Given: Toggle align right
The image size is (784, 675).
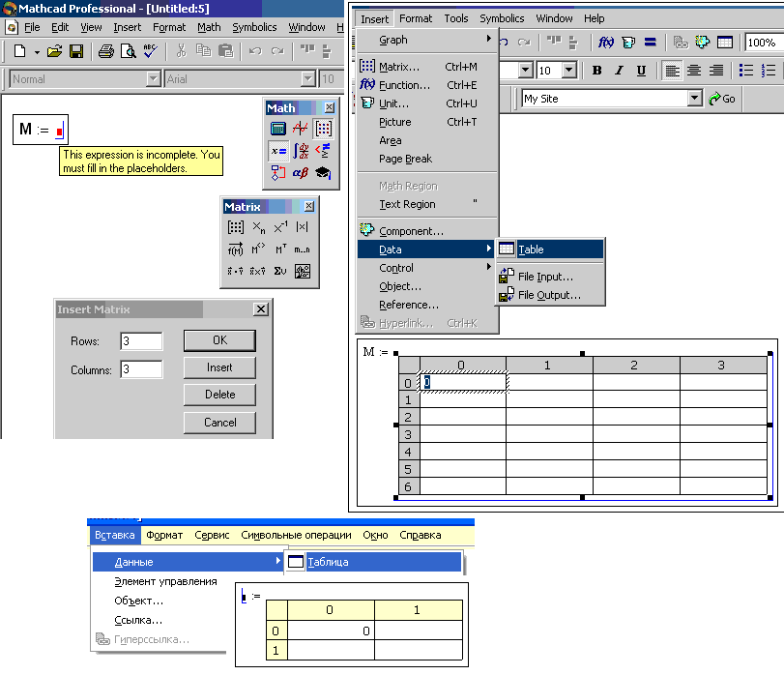Looking at the screenshot, I should click(716, 71).
